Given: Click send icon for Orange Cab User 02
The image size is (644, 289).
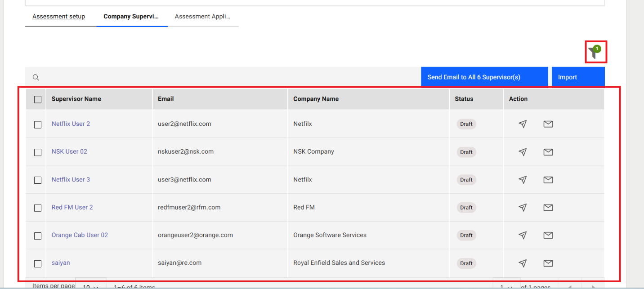Looking at the screenshot, I should pyautogui.click(x=523, y=235).
